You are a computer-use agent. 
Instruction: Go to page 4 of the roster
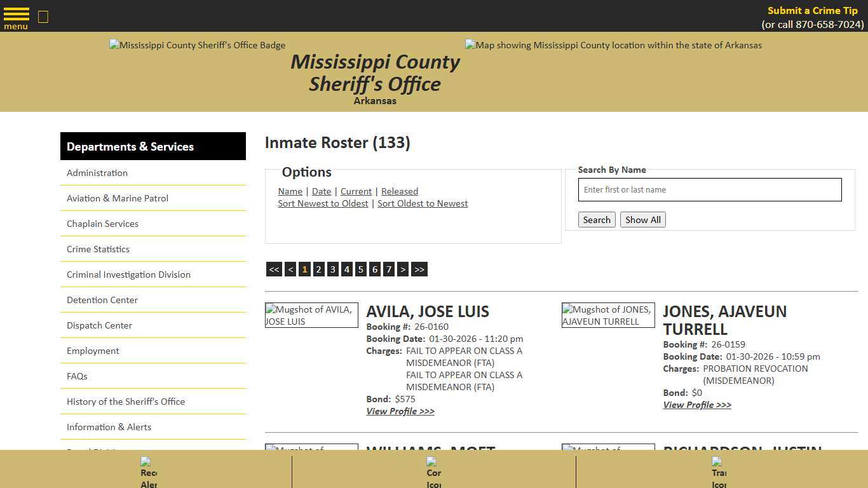(346, 269)
